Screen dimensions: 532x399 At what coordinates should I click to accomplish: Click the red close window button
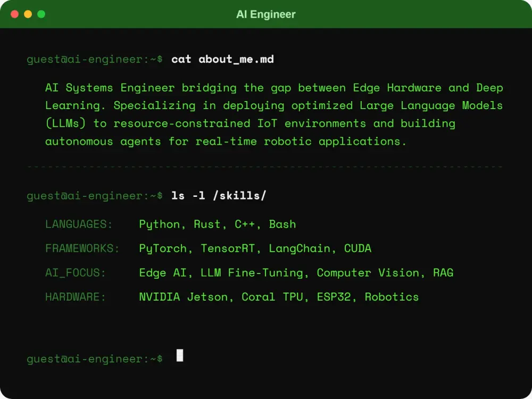pyautogui.click(x=14, y=14)
